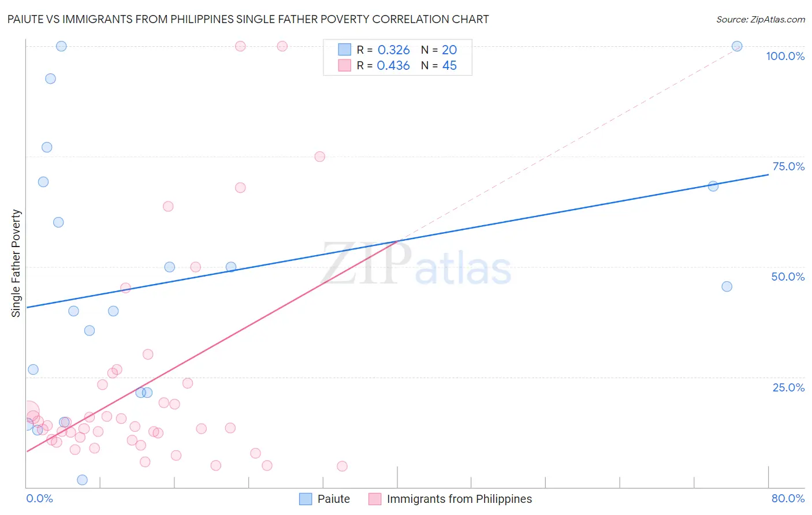Click the 0.0% x-axis label
The image size is (812, 515).
(40, 498)
